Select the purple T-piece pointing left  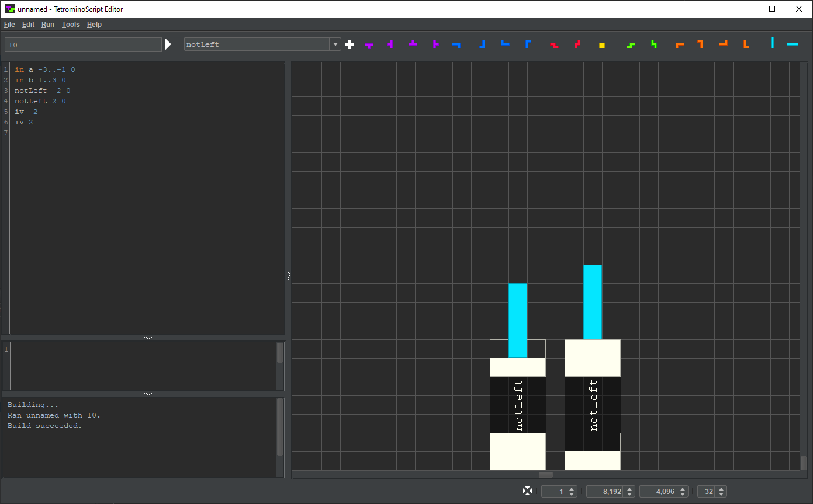[x=390, y=44]
